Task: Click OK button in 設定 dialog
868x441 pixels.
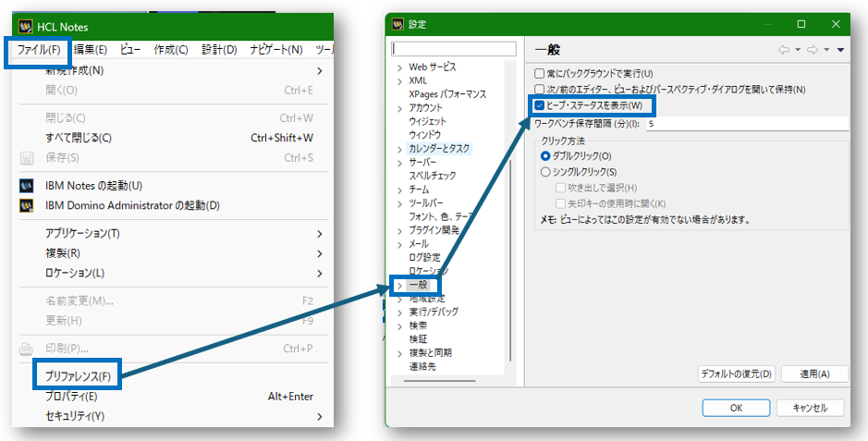Action: click(x=736, y=408)
